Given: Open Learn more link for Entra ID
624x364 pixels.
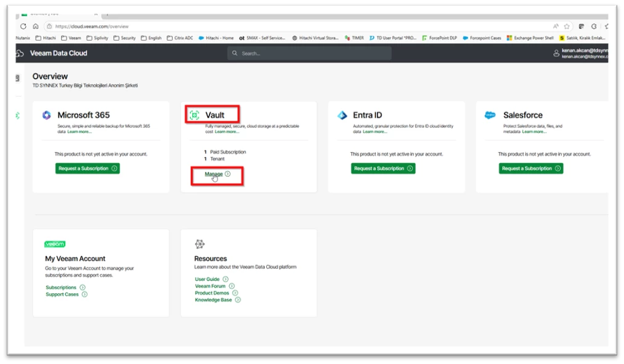Looking at the screenshot, I should click(375, 132).
